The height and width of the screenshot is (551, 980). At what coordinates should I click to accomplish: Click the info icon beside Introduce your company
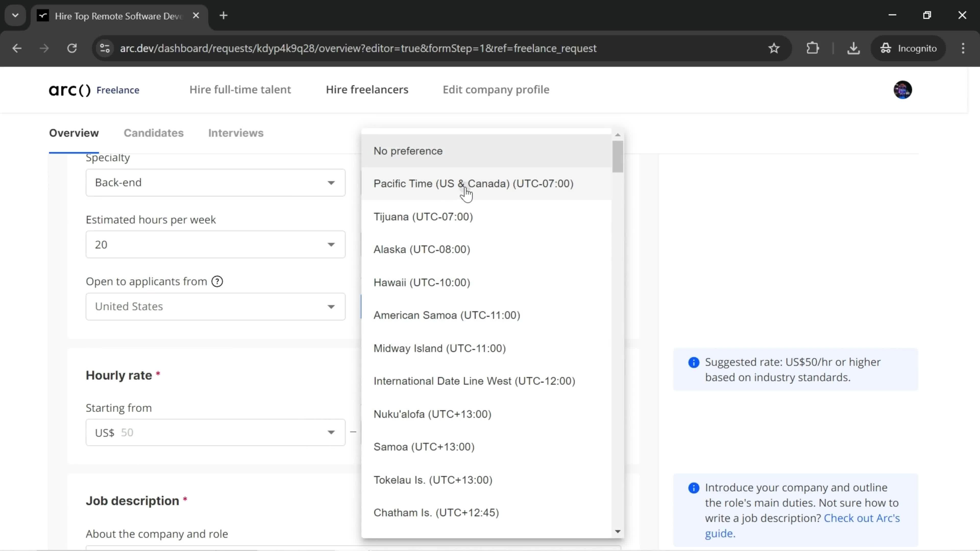(694, 488)
